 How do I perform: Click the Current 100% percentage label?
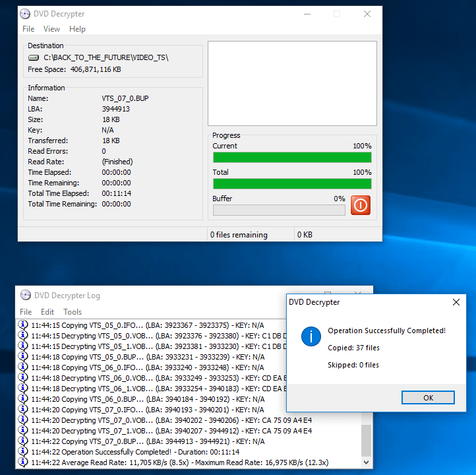pyautogui.click(x=362, y=146)
